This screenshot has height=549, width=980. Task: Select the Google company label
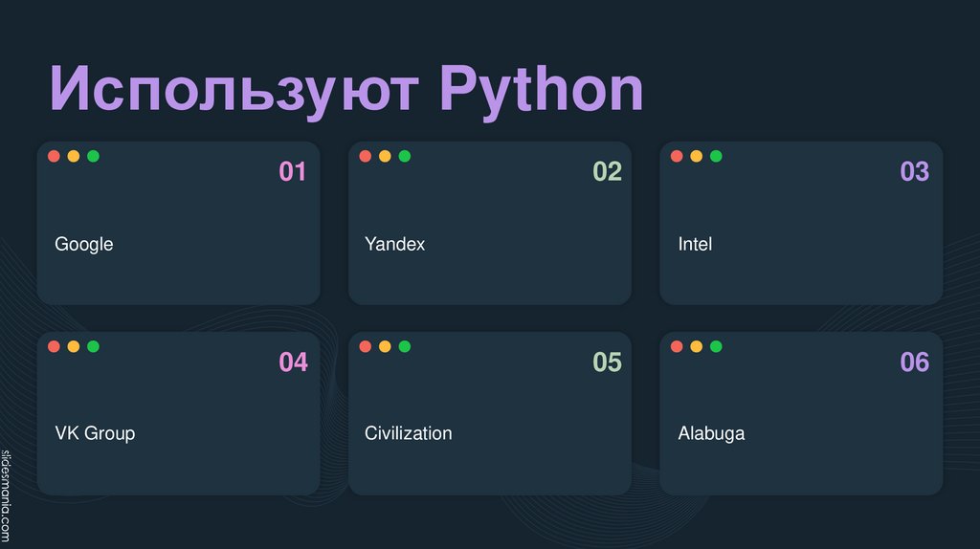84,244
